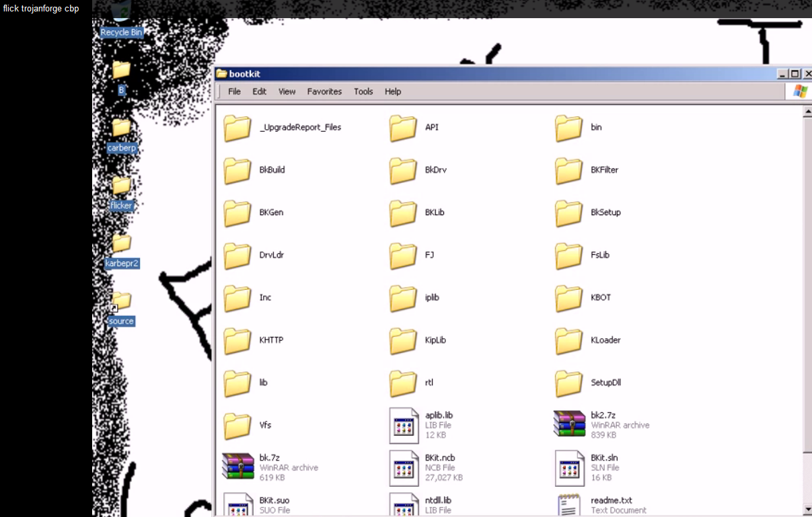The image size is (812, 517).
Task: Select the KBOT folder icon
Action: (568, 298)
